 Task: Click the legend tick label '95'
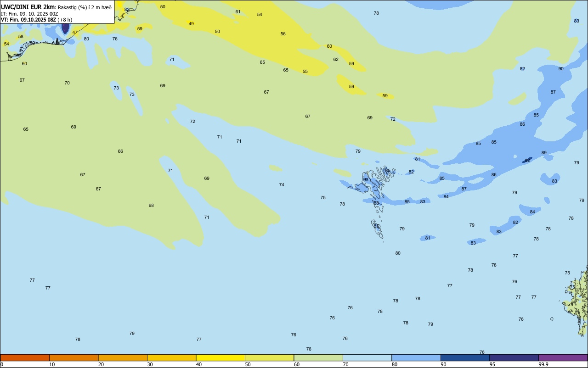492,364
